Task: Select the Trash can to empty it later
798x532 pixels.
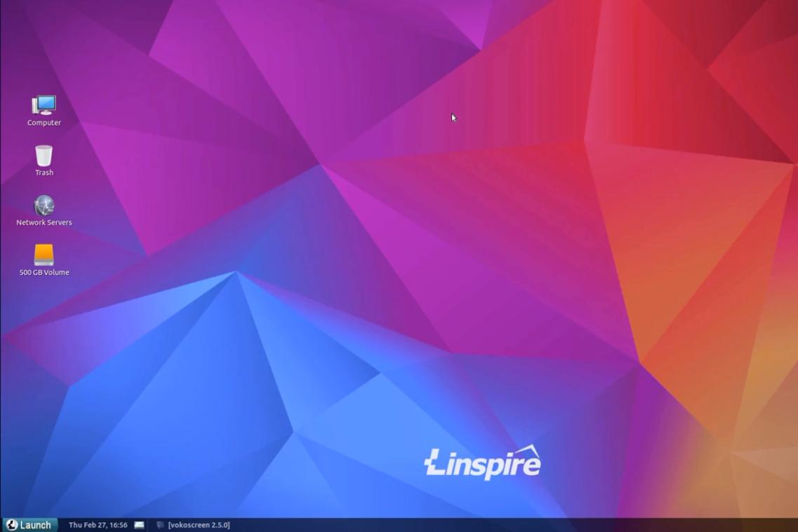Action: pos(44,156)
